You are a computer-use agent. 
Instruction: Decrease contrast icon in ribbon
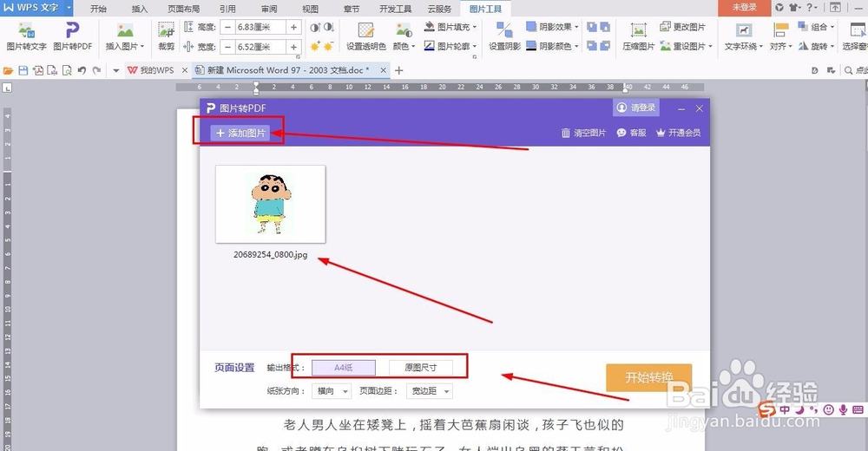pyautogui.click(x=329, y=27)
